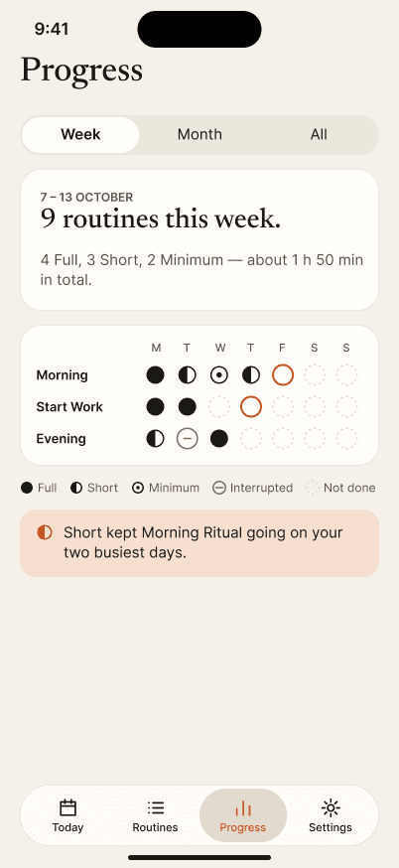Select the Week segment
Viewport: 399px width, 868px height.
(80, 134)
